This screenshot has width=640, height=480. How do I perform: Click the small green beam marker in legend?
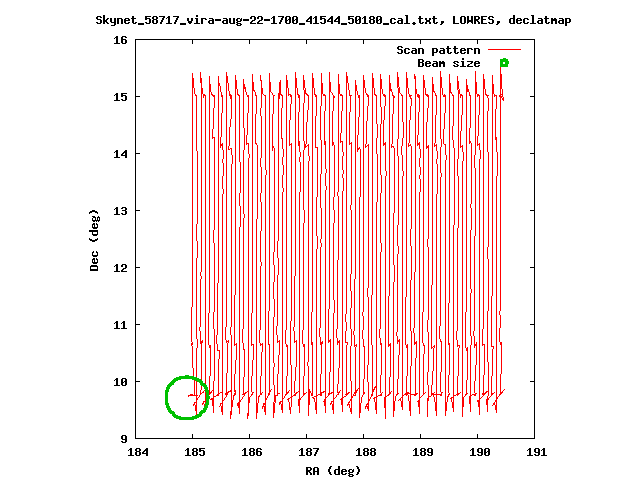click(x=504, y=63)
